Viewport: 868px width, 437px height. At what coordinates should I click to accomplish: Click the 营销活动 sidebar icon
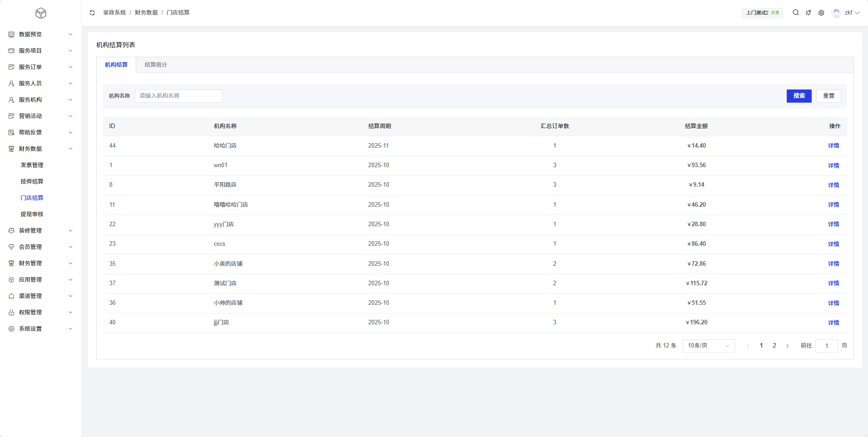click(x=11, y=116)
